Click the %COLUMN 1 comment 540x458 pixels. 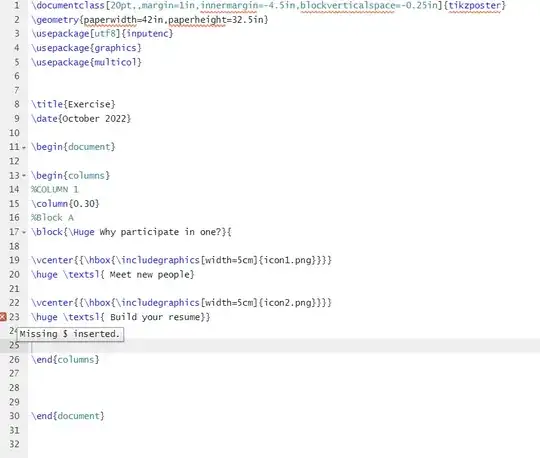click(x=54, y=189)
